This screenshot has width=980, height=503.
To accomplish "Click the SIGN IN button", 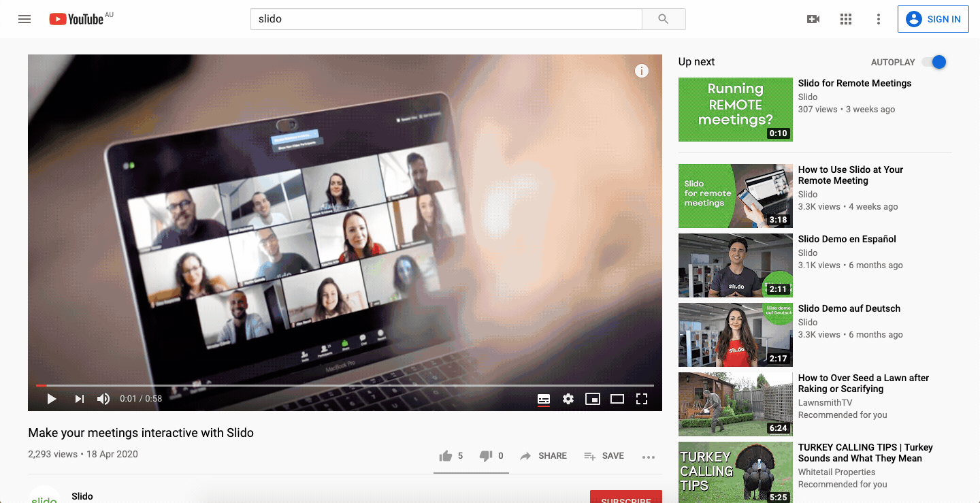I will [933, 19].
